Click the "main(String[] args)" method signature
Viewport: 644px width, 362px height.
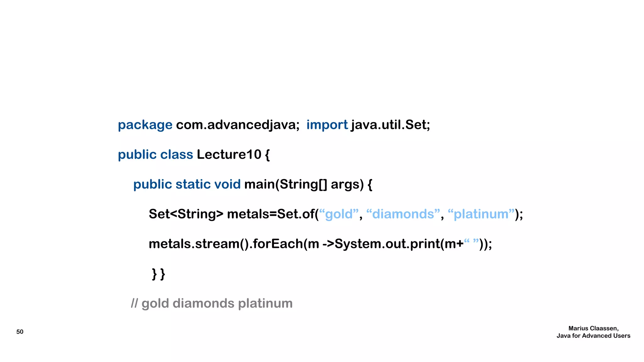[304, 184]
